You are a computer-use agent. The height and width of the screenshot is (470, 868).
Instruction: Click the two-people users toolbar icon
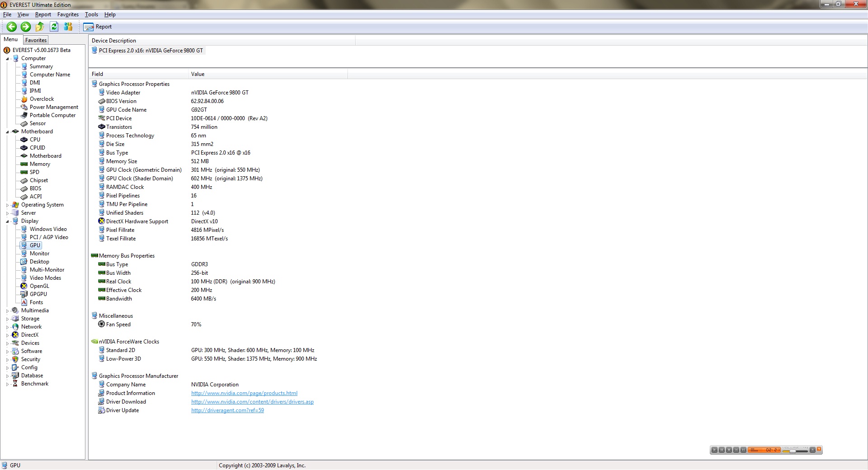(x=68, y=27)
